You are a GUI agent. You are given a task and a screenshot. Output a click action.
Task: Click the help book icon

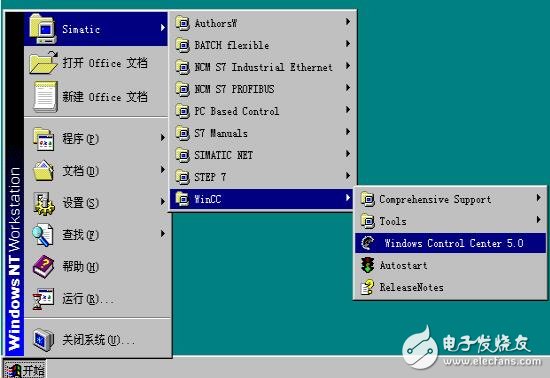pos(43,266)
